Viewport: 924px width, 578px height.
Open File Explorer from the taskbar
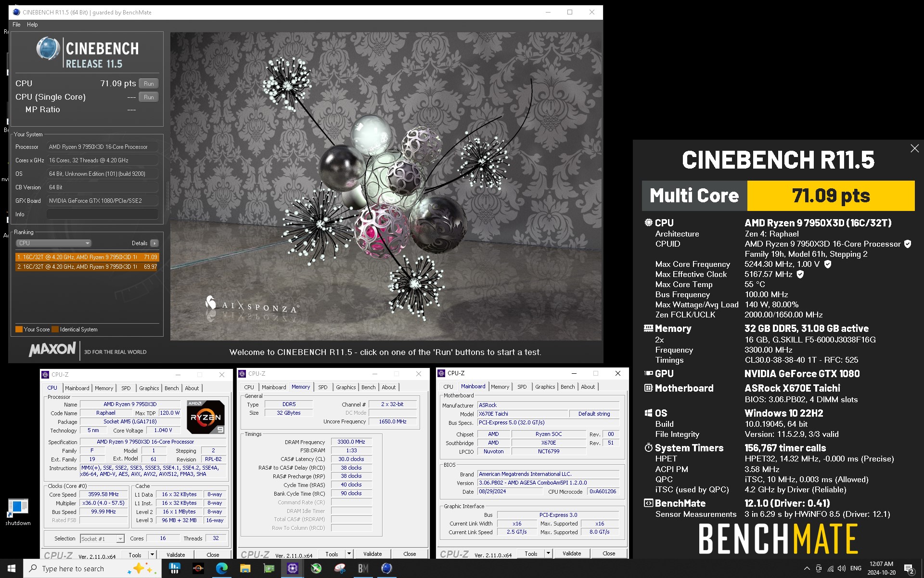tap(245, 568)
